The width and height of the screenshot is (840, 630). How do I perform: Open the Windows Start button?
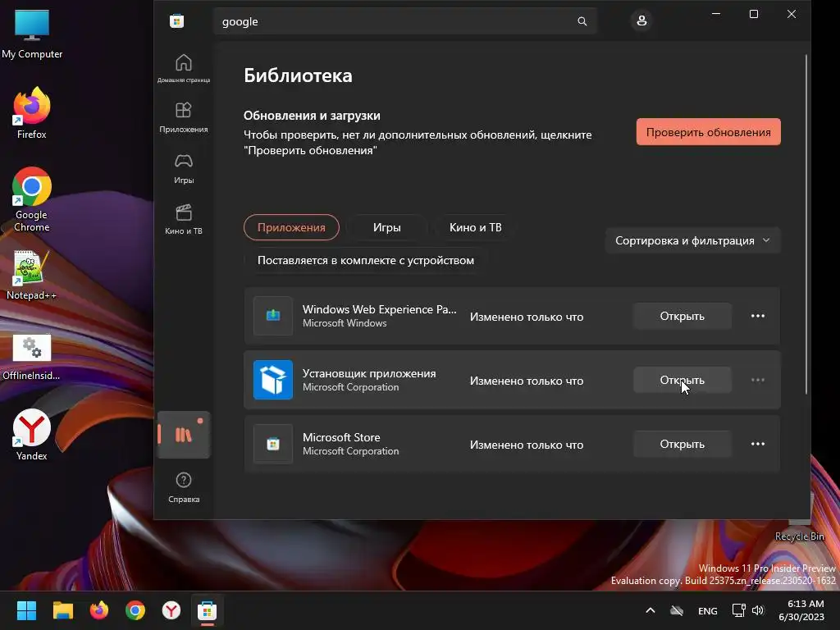coord(26,610)
